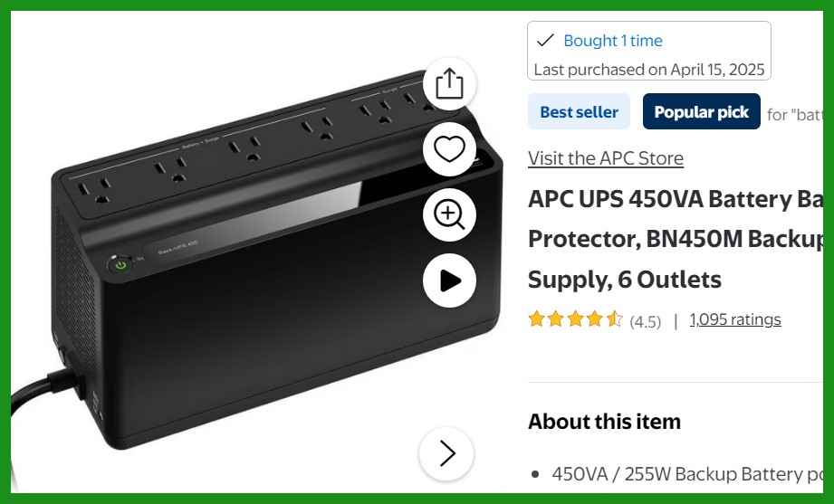Click the green power button in product photo
The height and width of the screenshot is (504, 834).
(x=121, y=265)
